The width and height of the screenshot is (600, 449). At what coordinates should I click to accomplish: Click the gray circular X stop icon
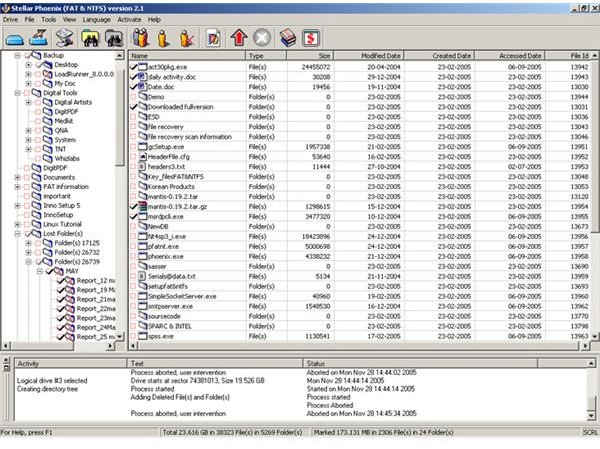(x=262, y=38)
